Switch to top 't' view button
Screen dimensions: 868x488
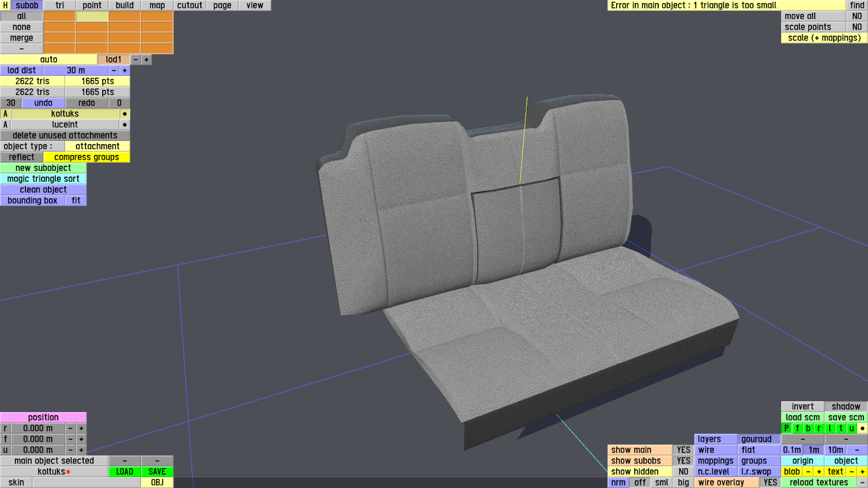pos(840,428)
